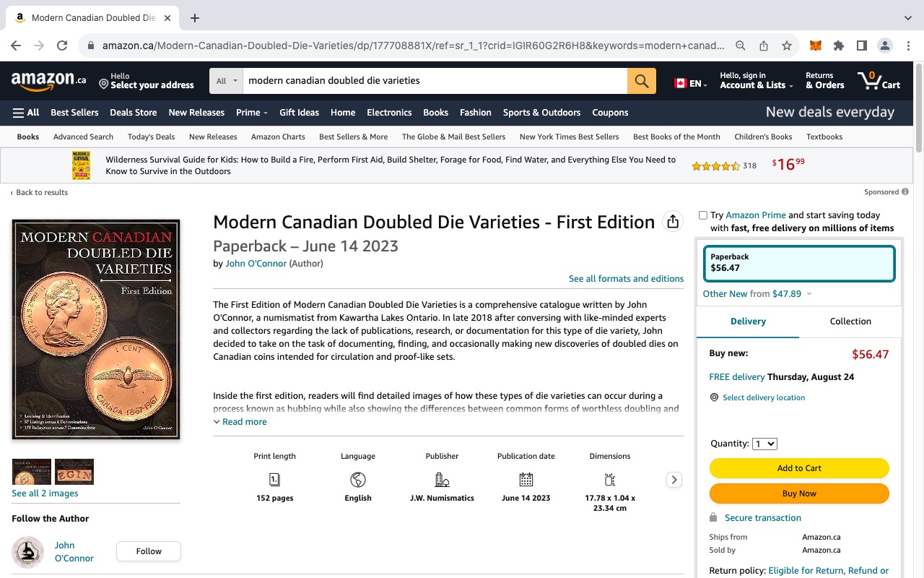Go Back to results
Screen dimensions: 924x578
click(x=39, y=192)
